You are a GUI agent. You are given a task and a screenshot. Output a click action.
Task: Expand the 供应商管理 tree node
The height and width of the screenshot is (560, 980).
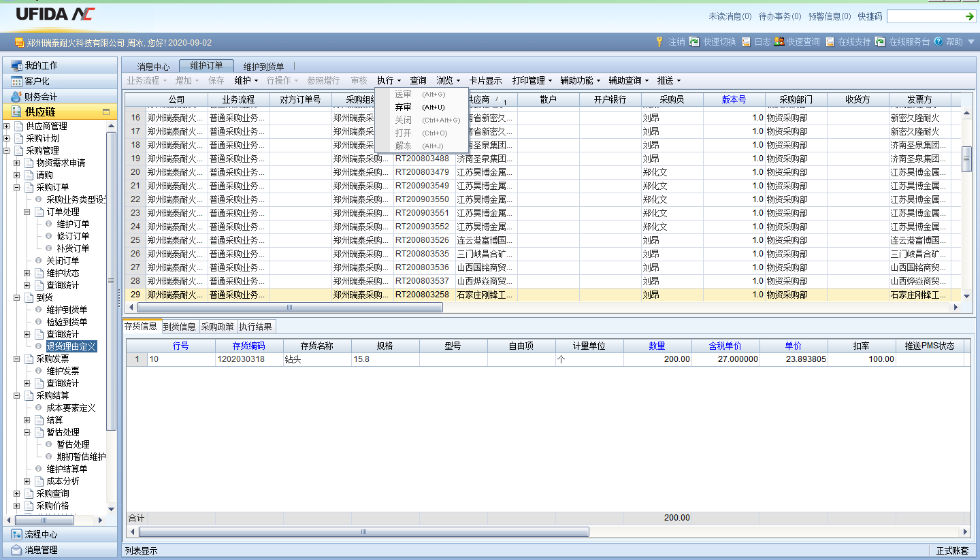point(7,127)
